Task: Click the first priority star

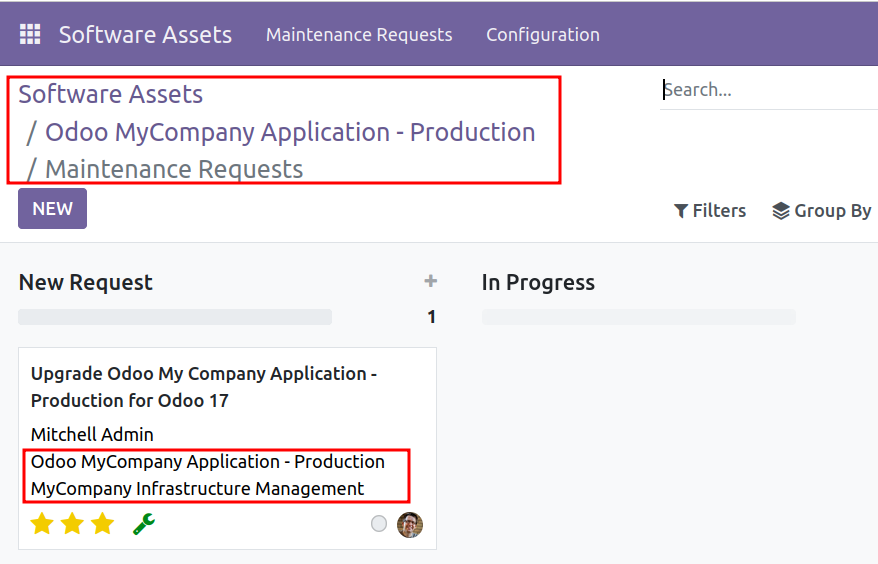Action: click(x=42, y=524)
